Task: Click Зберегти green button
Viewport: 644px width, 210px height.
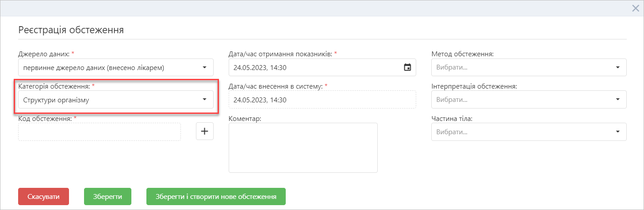Action: click(107, 197)
